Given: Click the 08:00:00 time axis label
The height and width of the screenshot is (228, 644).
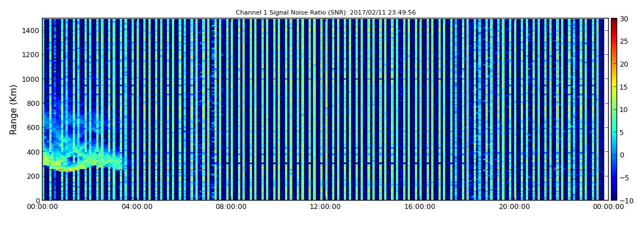Looking at the screenshot, I should [x=231, y=207].
